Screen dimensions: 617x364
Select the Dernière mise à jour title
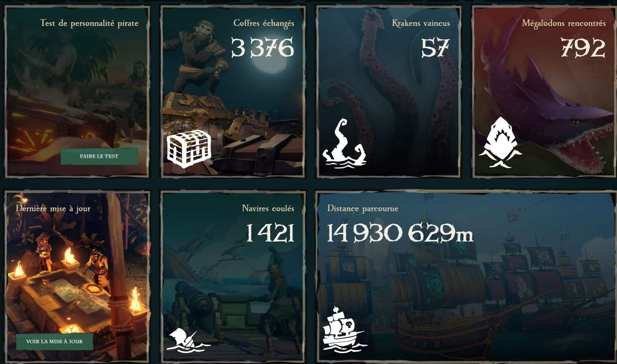(53, 208)
